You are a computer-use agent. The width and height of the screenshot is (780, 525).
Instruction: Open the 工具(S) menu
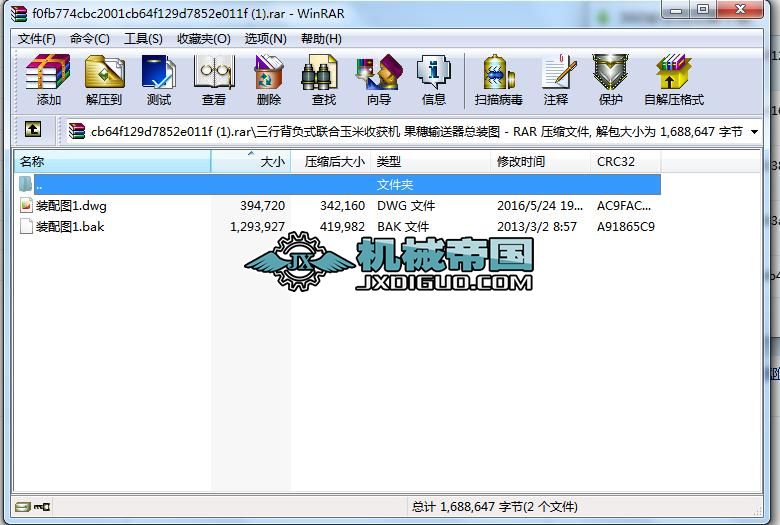click(143, 39)
